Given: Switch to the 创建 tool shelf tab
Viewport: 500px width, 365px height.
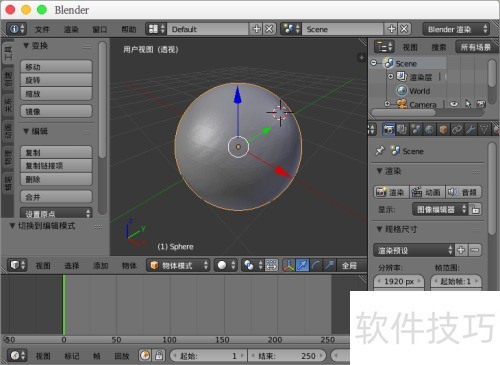Looking at the screenshot, I should click(x=8, y=79).
